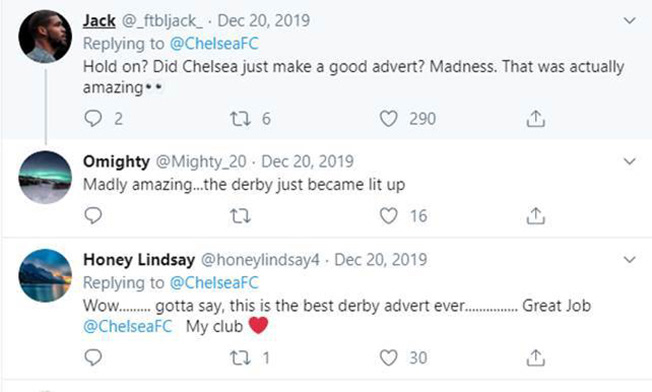Like Jack's tweet with 290 likes

click(388, 119)
